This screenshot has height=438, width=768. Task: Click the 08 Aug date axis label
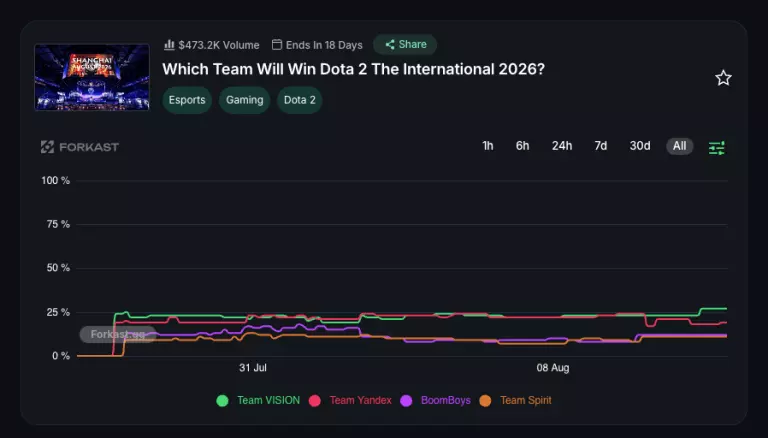pyautogui.click(x=553, y=367)
